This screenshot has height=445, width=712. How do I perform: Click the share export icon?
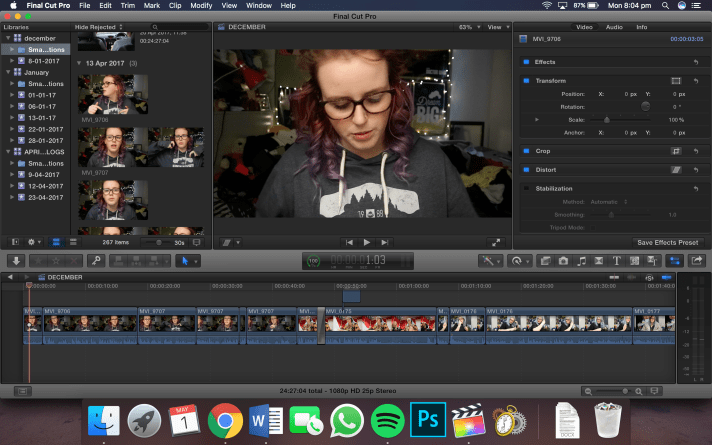697,260
